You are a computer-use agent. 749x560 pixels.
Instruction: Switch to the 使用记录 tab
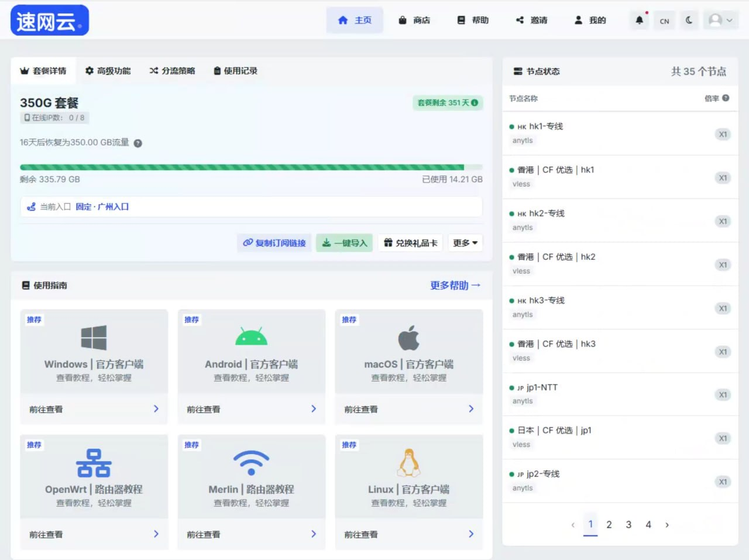click(x=235, y=71)
